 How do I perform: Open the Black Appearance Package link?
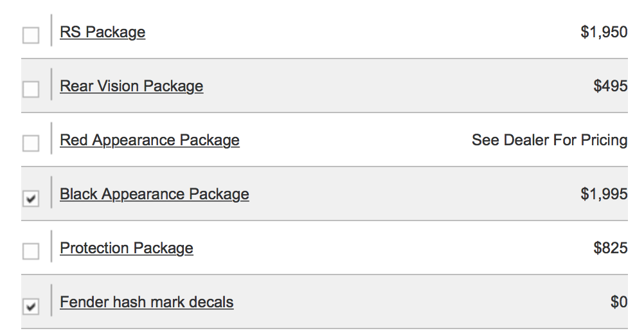[154, 194]
